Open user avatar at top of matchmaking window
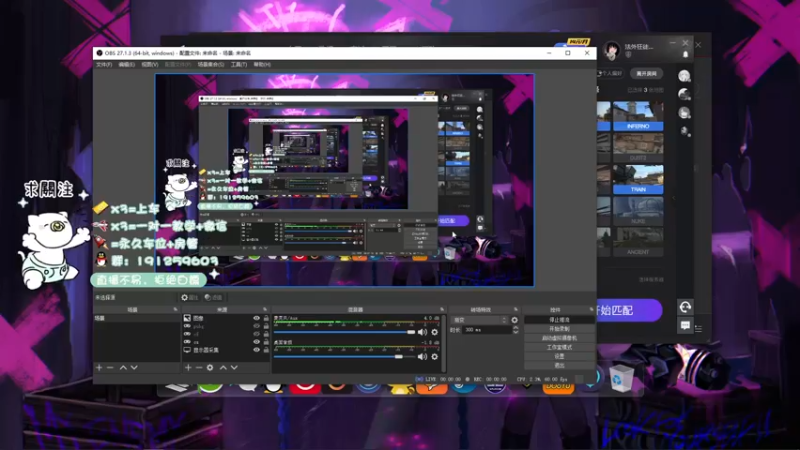The height and width of the screenshot is (450, 800). click(x=611, y=50)
